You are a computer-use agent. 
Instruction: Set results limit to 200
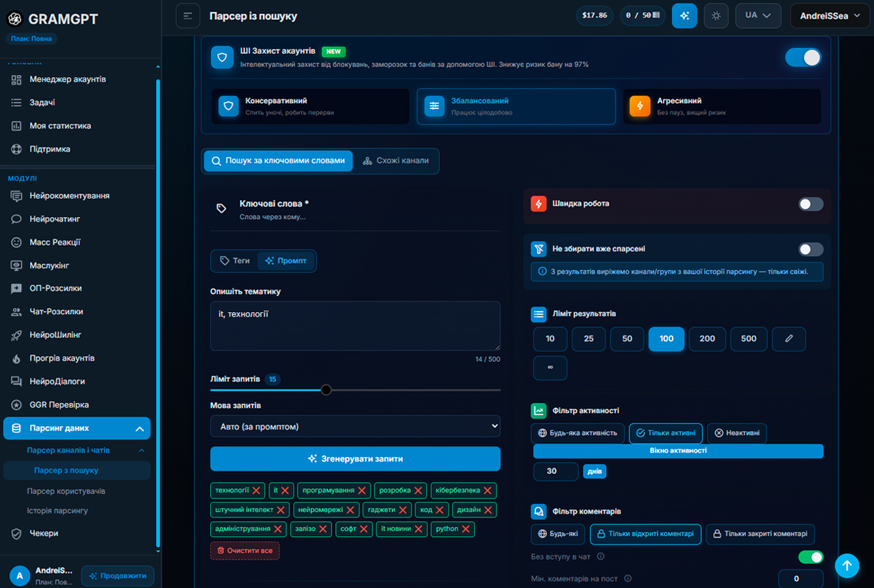(707, 339)
